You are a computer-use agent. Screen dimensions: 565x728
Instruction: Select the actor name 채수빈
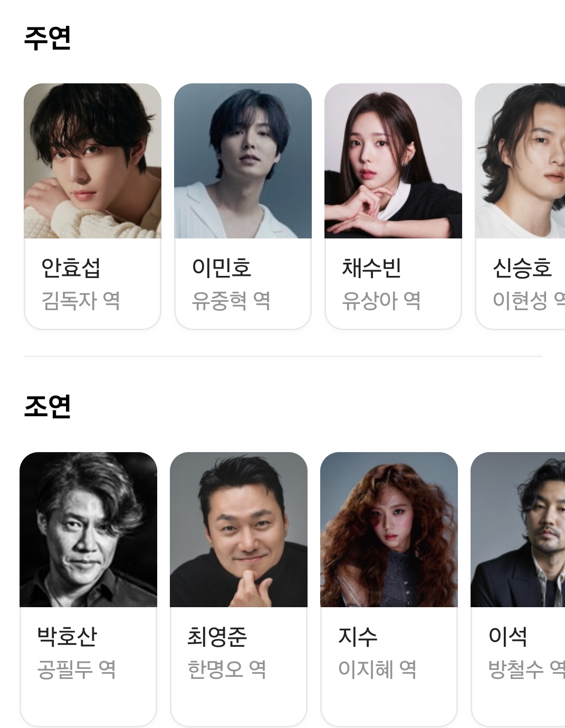point(372,268)
